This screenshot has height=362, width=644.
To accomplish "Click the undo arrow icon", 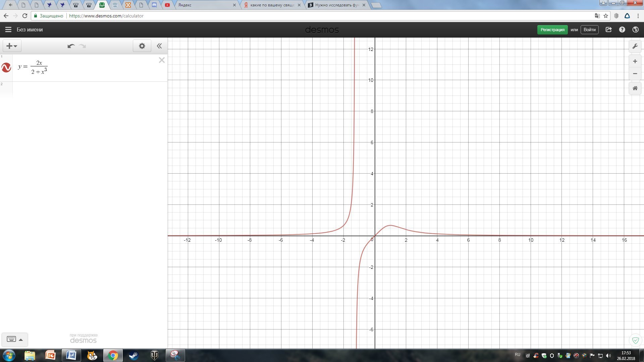I will (71, 46).
